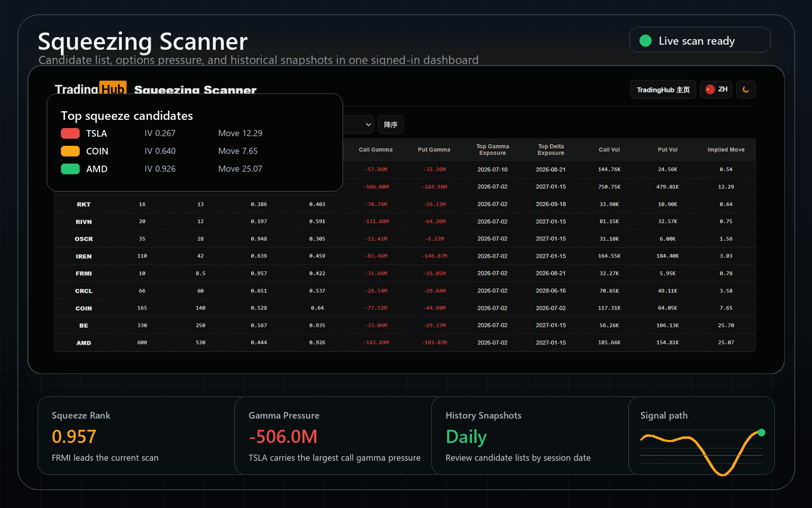812x508 pixels.
Task: Expand the sort field dropdown chevron
Action: (x=368, y=124)
